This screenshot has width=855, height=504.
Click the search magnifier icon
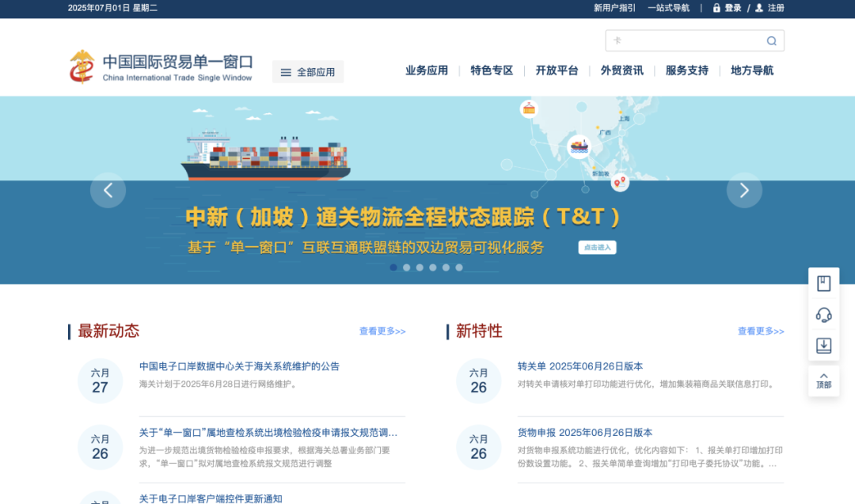(771, 40)
